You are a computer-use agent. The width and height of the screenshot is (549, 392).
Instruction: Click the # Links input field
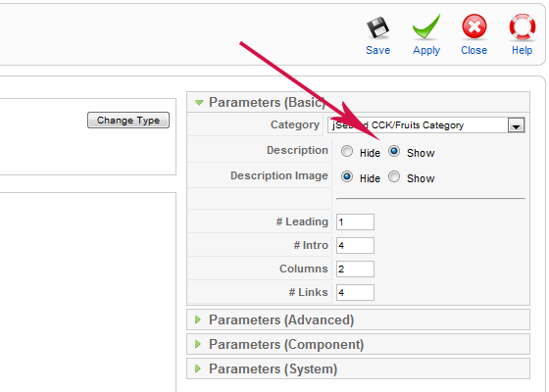click(355, 292)
